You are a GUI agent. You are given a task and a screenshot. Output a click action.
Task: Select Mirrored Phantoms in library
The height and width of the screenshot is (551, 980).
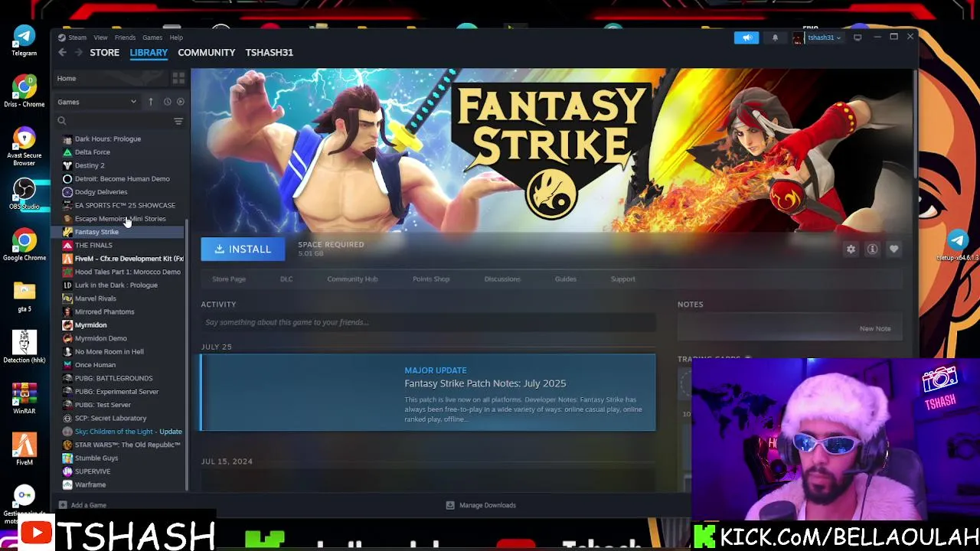(x=104, y=311)
